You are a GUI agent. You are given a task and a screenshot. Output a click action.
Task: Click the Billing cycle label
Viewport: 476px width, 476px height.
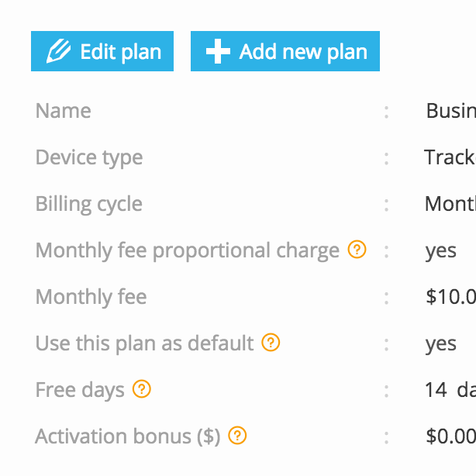tap(89, 204)
